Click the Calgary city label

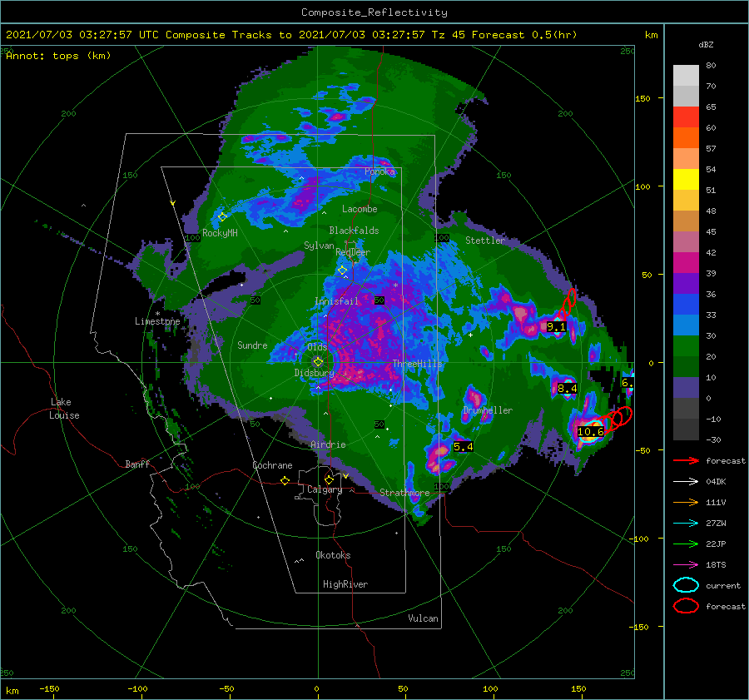pyautogui.click(x=325, y=489)
